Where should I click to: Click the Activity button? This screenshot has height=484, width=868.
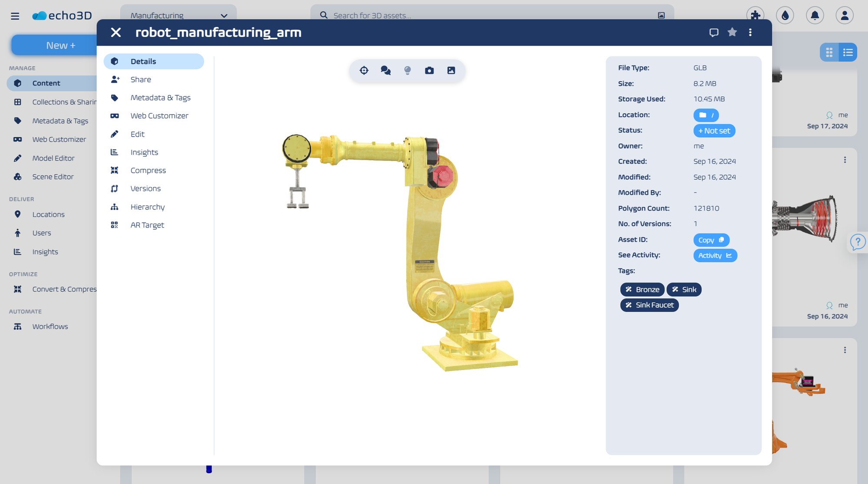coord(715,256)
